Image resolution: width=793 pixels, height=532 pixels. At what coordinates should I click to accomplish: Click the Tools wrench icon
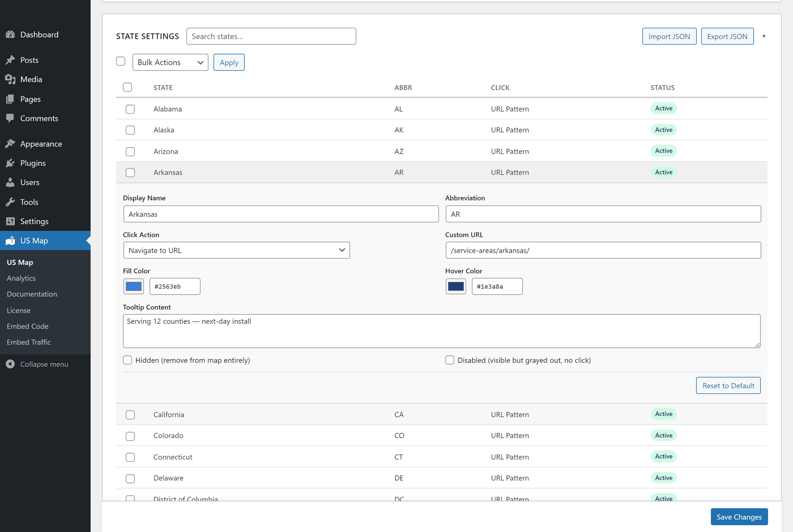pyautogui.click(x=10, y=202)
